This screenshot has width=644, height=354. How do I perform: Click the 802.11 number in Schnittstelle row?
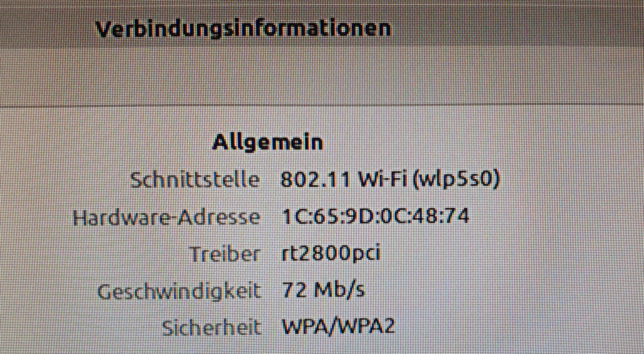(315, 179)
